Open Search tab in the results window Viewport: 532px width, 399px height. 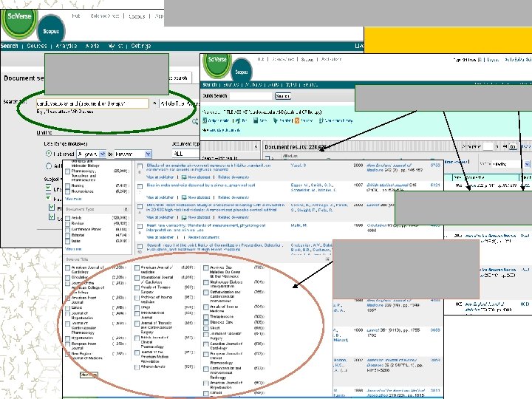click(210, 84)
